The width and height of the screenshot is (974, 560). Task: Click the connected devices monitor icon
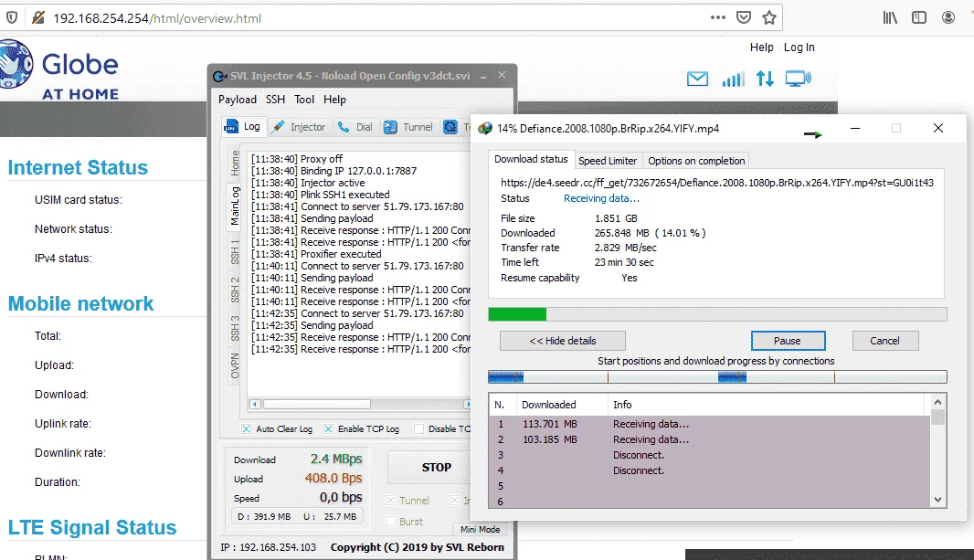[x=798, y=79]
